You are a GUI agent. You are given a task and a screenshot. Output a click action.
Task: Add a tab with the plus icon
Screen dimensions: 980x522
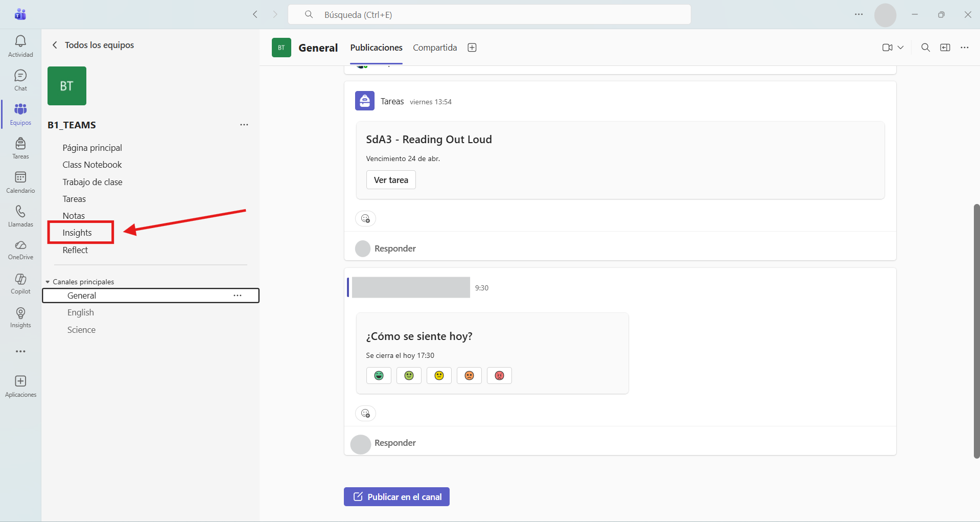[x=472, y=48]
